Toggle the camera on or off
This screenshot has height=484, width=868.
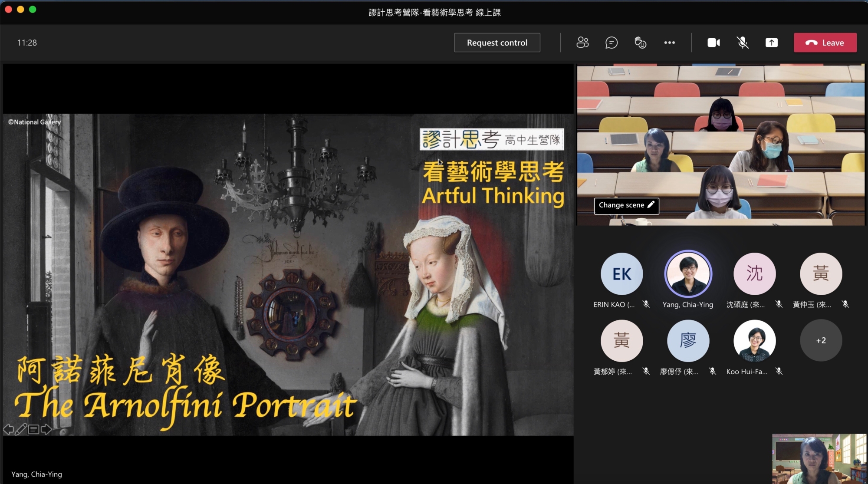pyautogui.click(x=714, y=43)
